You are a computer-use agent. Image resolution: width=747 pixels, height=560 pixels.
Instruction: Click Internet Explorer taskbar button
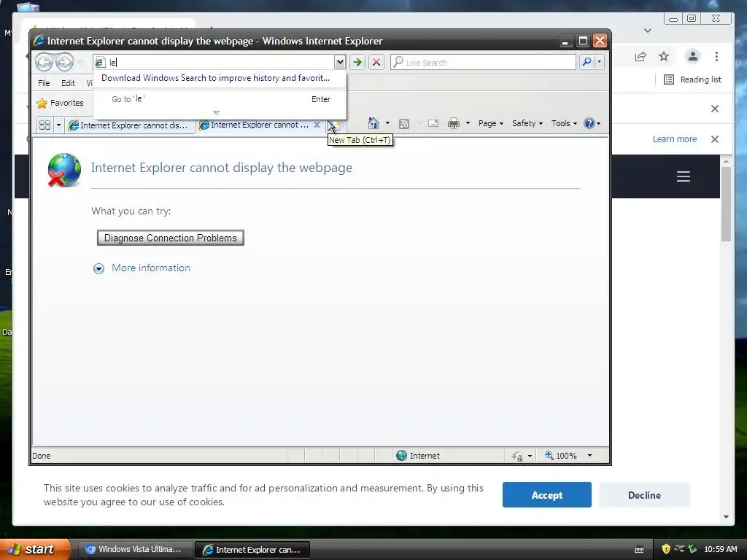(x=252, y=550)
